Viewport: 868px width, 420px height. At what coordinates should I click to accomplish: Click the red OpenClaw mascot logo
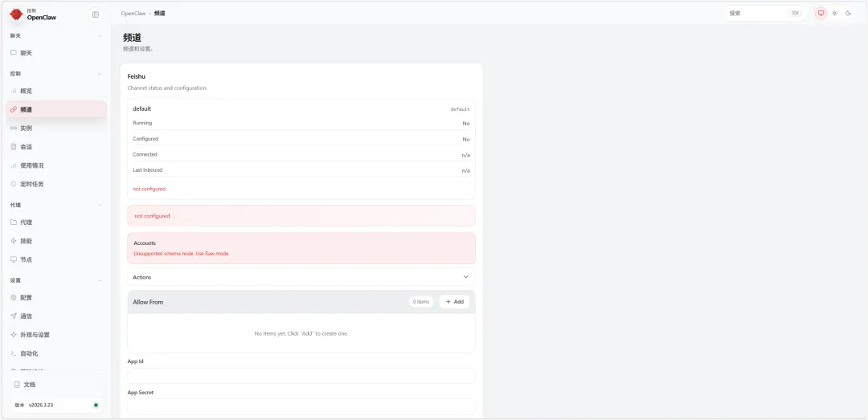tap(17, 14)
